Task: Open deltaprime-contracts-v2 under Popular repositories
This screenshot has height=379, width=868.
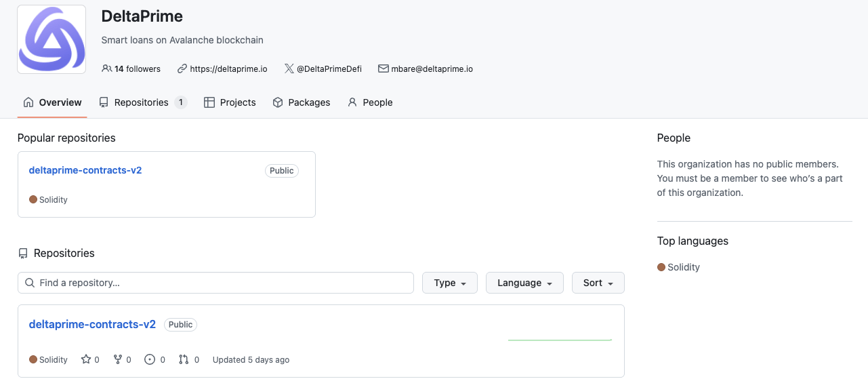Action: coord(85,170)
